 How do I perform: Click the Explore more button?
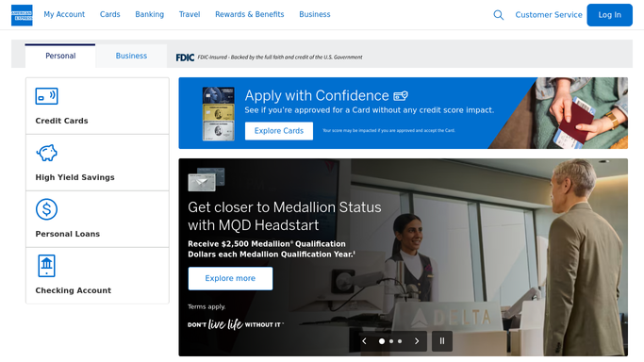coord(230,278)
